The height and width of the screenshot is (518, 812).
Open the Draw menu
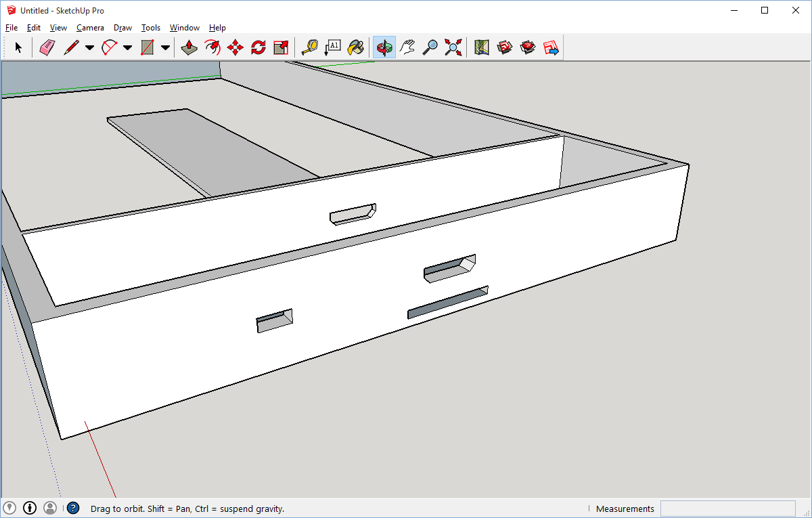pyautogui.click(x=122, y=28)
